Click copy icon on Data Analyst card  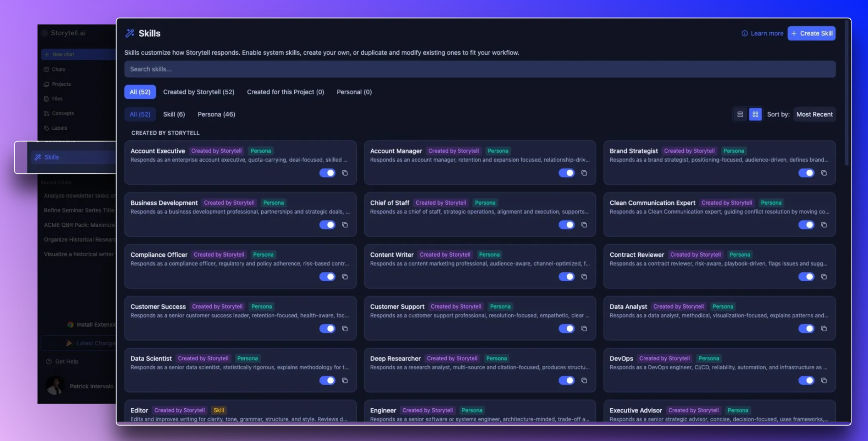[x=824, y=329]
